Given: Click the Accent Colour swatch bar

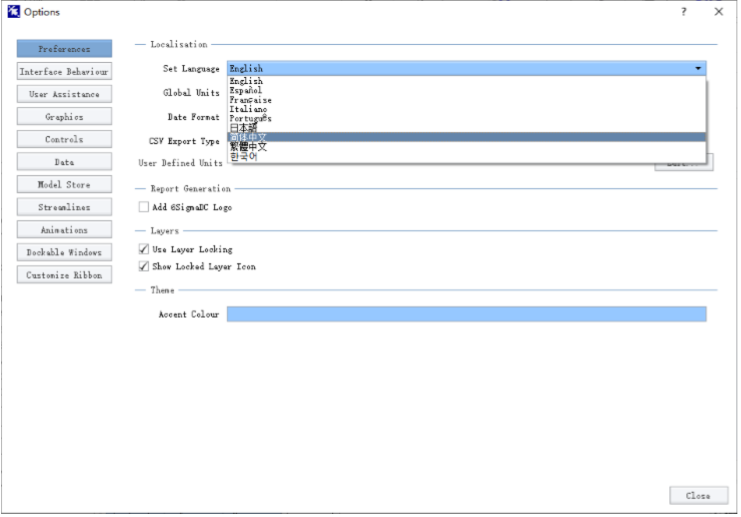Looking at the screenshot, I should [466, 314].
